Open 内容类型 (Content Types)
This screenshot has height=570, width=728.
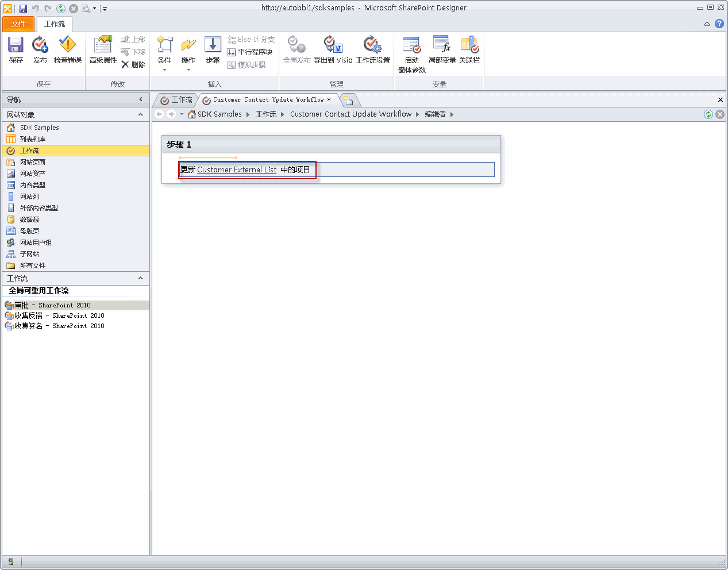76,185
